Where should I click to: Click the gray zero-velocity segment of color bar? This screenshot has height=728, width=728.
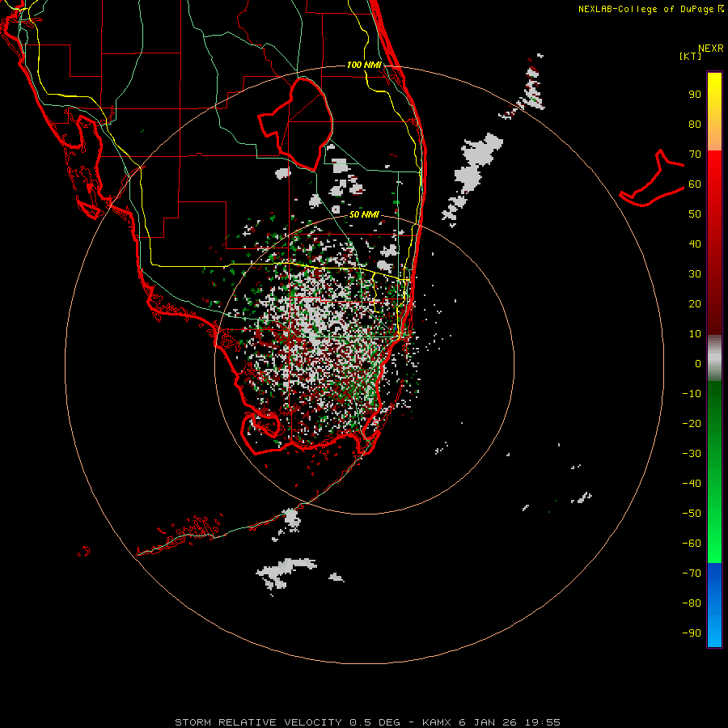click(714, 358)
